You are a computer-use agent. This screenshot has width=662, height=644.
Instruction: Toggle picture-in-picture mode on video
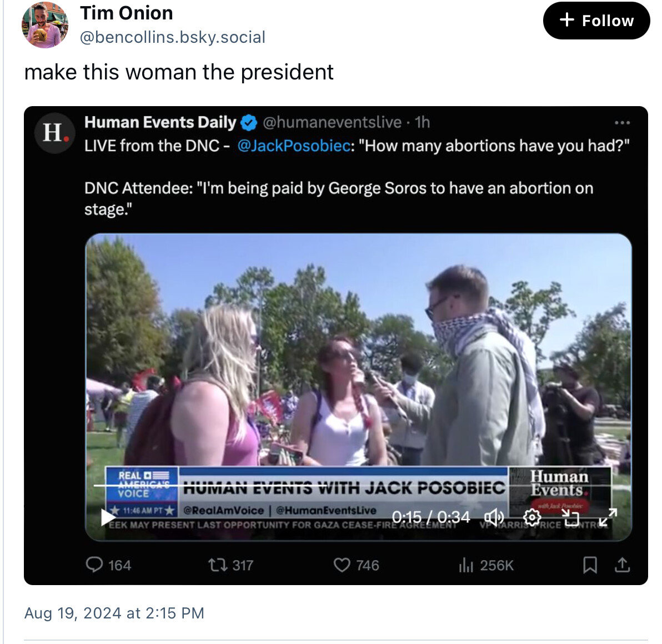(x=570, y=517)
